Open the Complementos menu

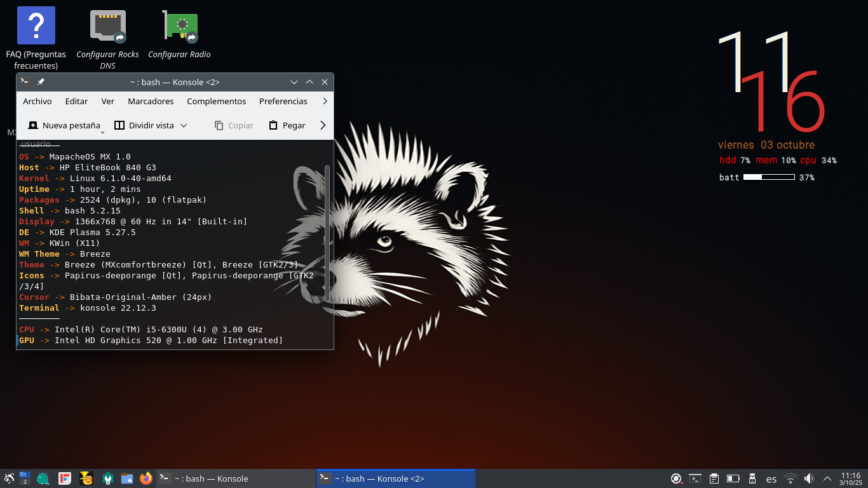coord(217,101)
